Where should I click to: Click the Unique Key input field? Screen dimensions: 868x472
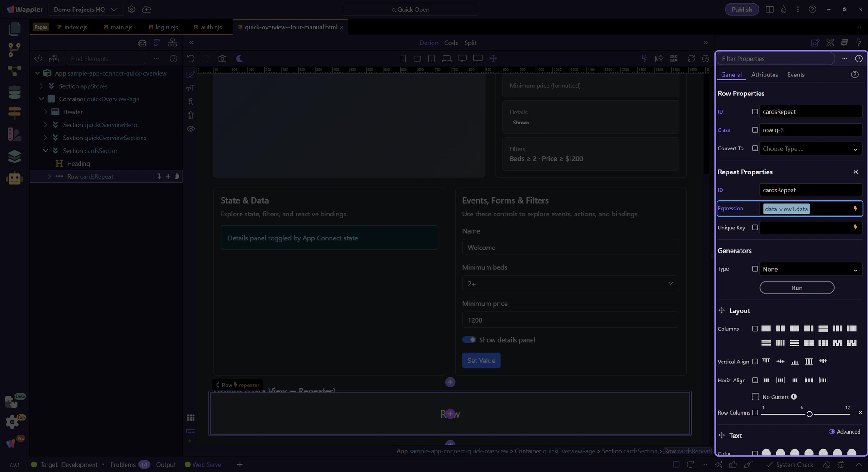pyautogui.click(x=805, y=228)
